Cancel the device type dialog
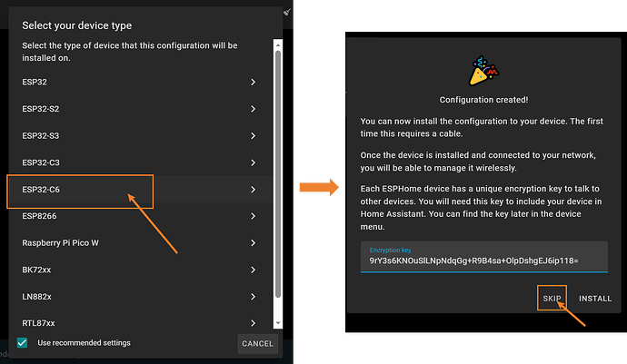Screen dimensions: 627x364 click(257, 344)
